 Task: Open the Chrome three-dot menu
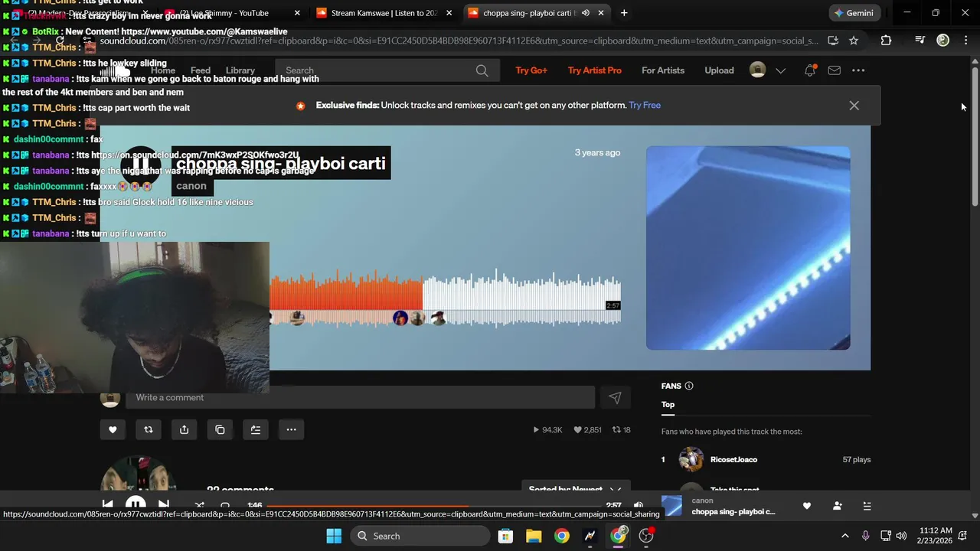tap(965, 41)
